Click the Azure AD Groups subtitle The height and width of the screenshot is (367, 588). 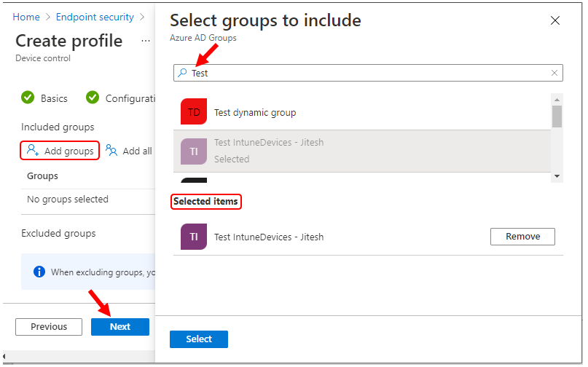203,38
